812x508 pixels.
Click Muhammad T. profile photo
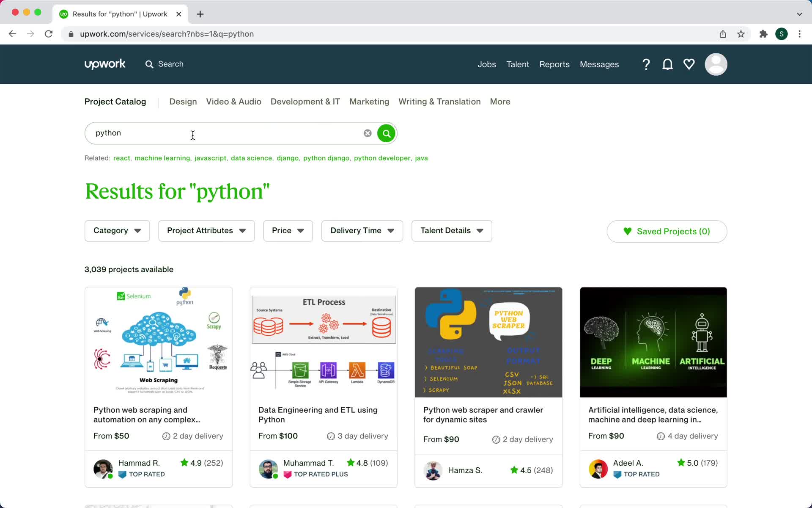tap(268, 469)
